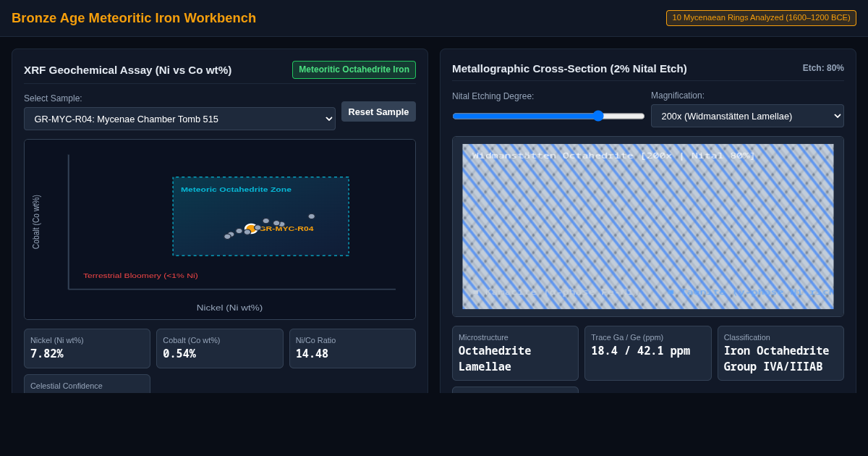868x456 pixels.
Task: Click the Microstructure value "Octahedrite Lamellae"
Action: click(x=495, y=359)
